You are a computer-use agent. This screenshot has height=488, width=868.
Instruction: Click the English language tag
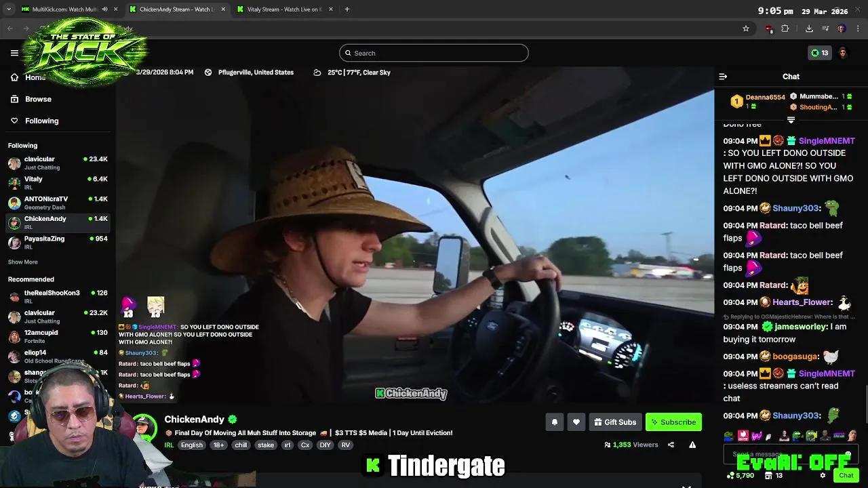(192, 445)
